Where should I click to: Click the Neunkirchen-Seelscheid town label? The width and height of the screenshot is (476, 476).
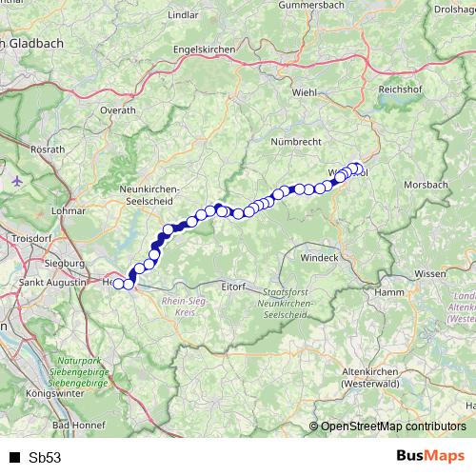[149, 195]
